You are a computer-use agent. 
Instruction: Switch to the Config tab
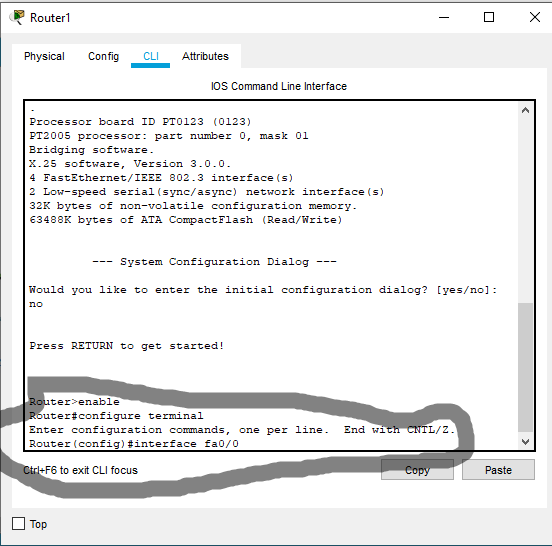point(104,56)
